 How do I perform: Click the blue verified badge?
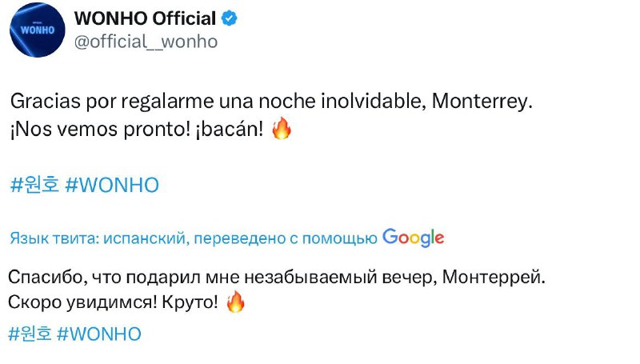pyautogui.click(x=230, y=18)
